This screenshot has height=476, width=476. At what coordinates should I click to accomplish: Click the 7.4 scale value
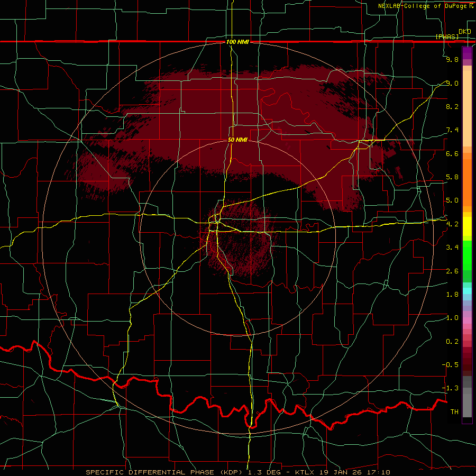point(452,130)
